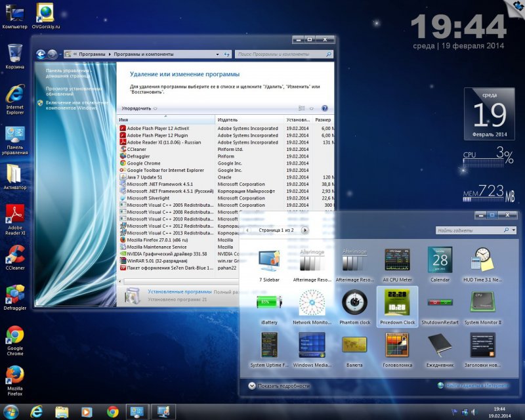Select the Валюта currency gadget
Image resolution: width=525 pixels, height=420 pixels.
(x=354, y=350)
